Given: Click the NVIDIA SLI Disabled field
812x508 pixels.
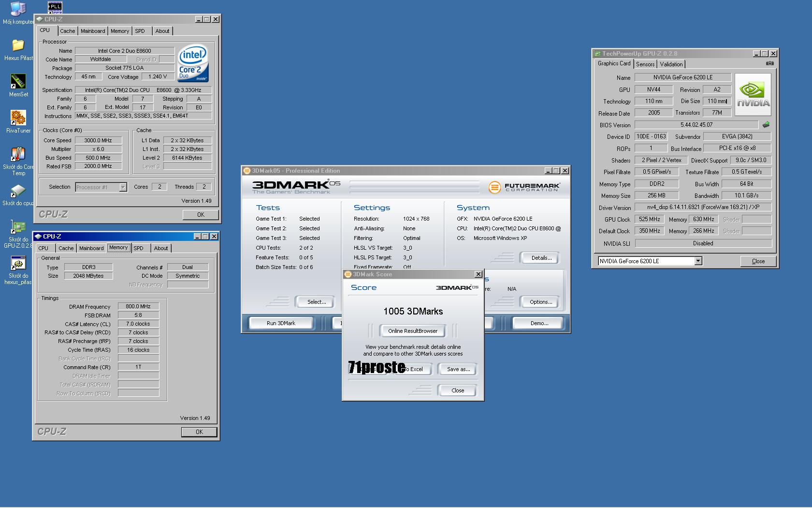Looking at the screenshot, I should (703, 243).
